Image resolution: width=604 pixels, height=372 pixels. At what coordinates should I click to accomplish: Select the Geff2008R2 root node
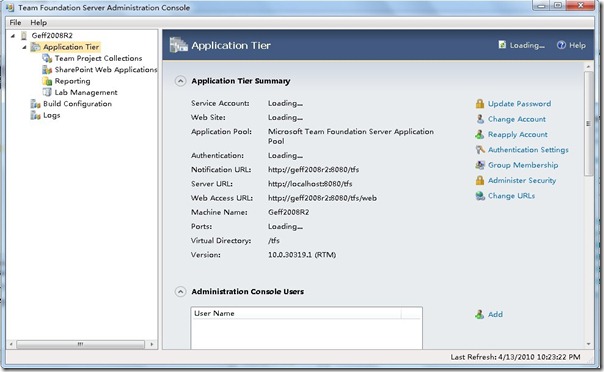[x=52, y=35]
